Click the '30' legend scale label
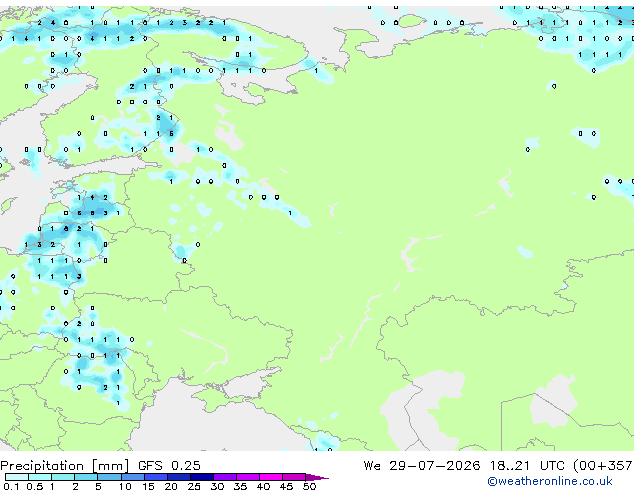 [x=217, y=486]
